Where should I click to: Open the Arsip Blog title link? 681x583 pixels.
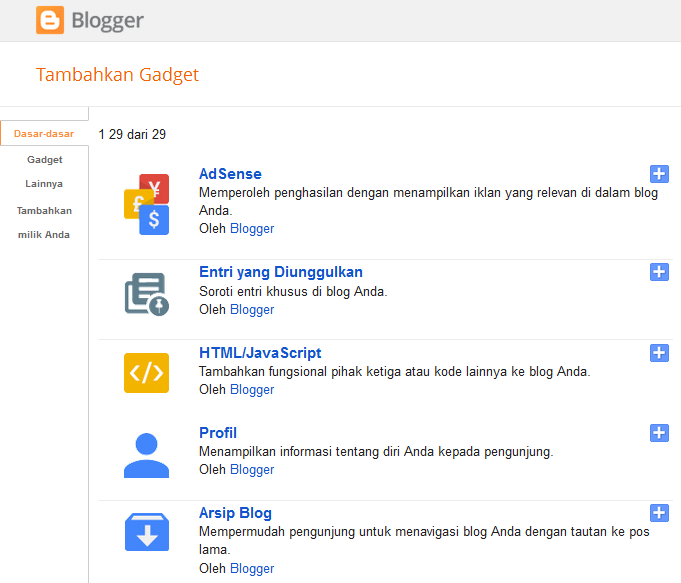pos(235,513)
